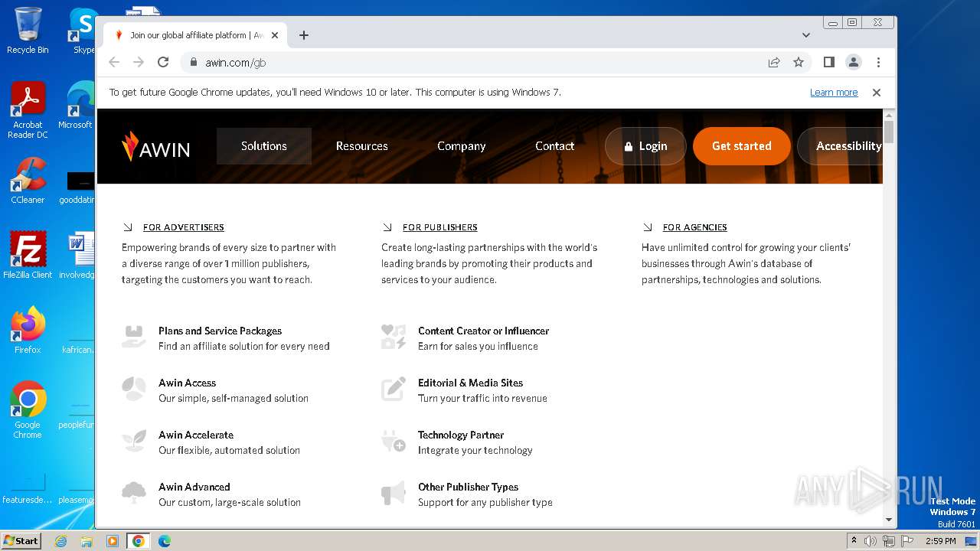The height and width of the screenshot is (551, 980).
Task: Click the taskbar clock showing 2:59 PM
Action: click(940, 541)
